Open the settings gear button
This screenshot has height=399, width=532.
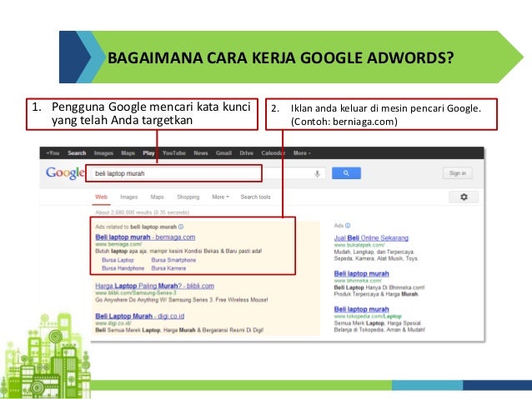pyautogui.click(x=464, y=197)
